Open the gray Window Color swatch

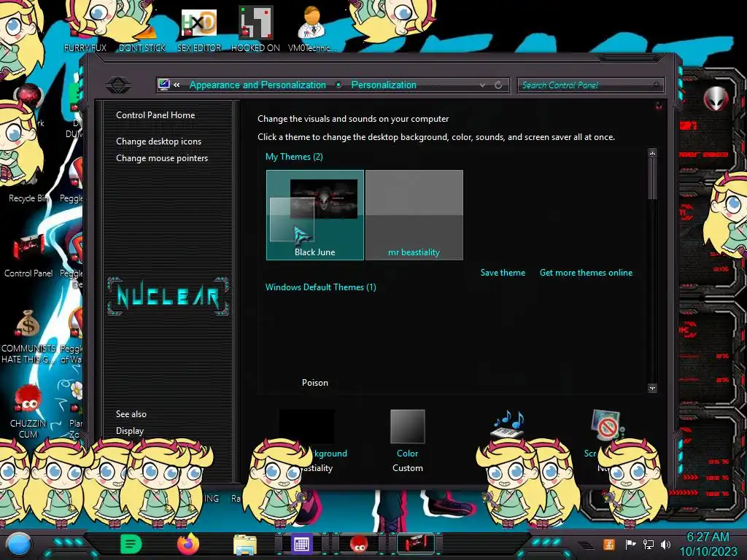pyautogui.click(x=407, y=426)
